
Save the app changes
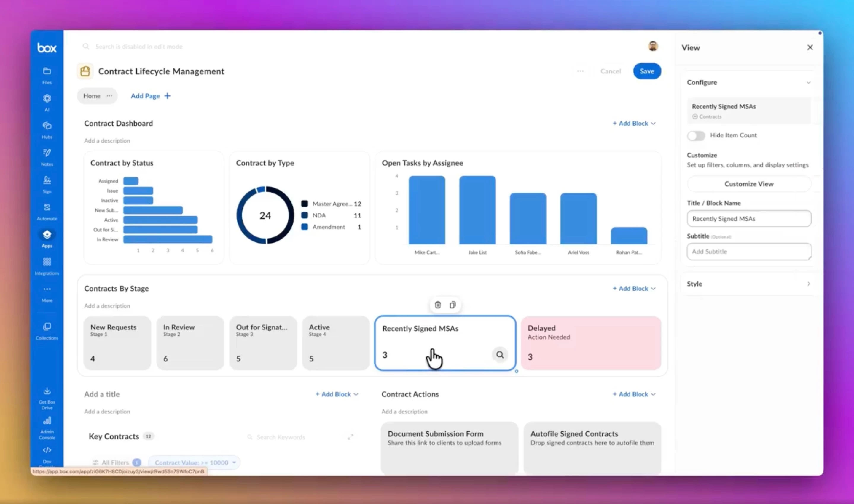[x=647, y=71]
